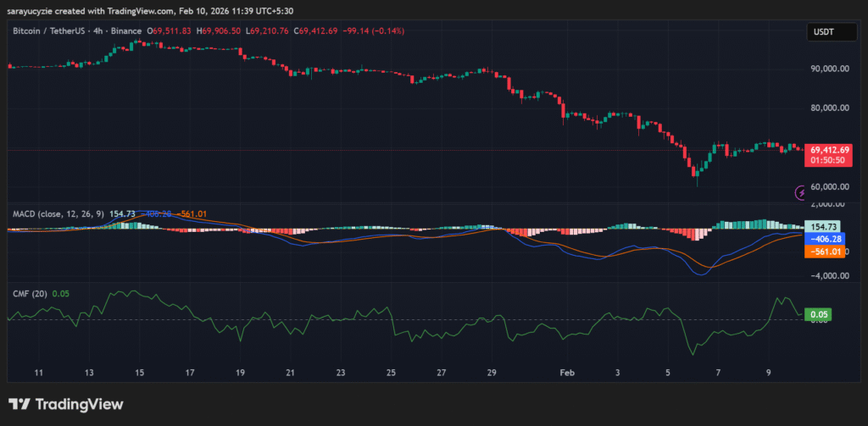Image resolution: width=868 pixels, height=426 pixels.
Task: Click the orange signal value tag −561.01
Action: tap(824, 252)
